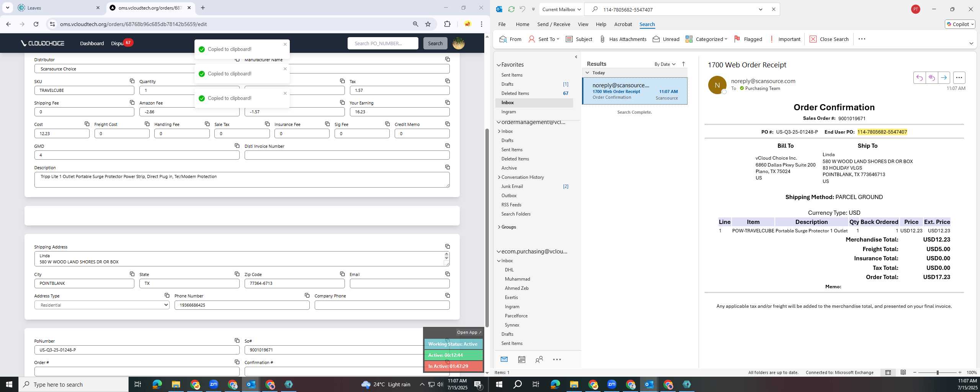The height and width of the screenshot is (392, 980).
Task: Copy the Your Earning value icon
Action: point(448,102)
